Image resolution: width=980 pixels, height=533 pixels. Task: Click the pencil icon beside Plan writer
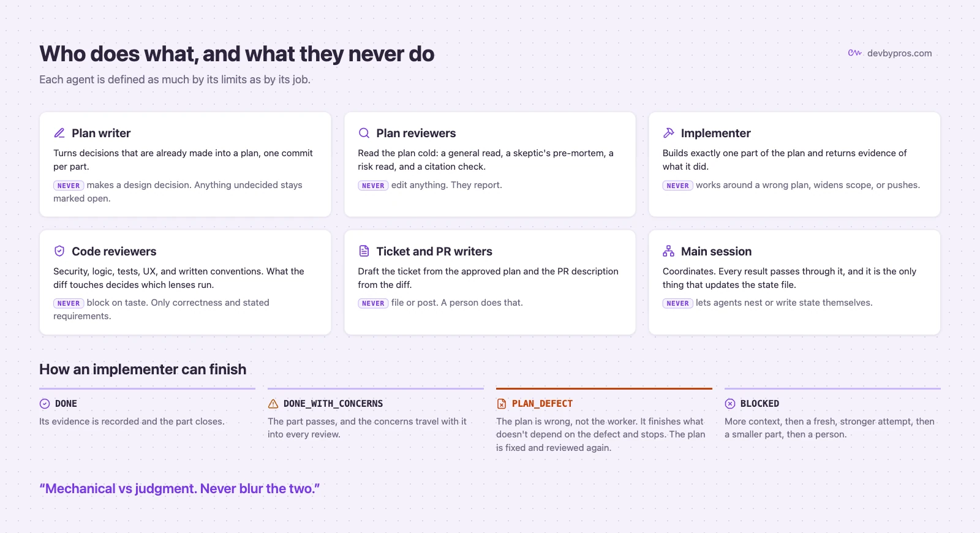click(59, 133)
